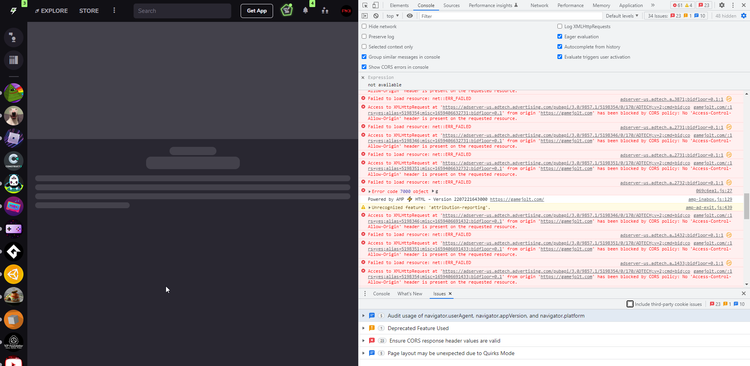Open the orange Unity logo community
Viewport: 750px width, 366px height.
(13, 274)
